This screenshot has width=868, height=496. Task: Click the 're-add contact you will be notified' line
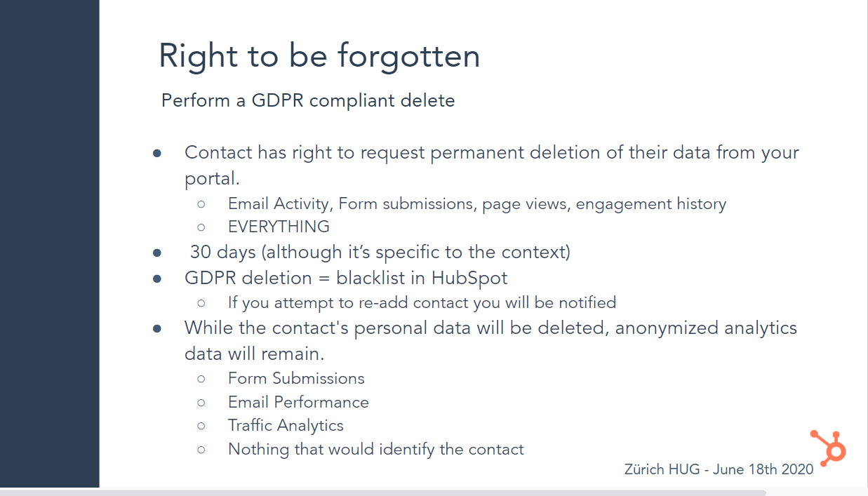(x=422, y=302)
